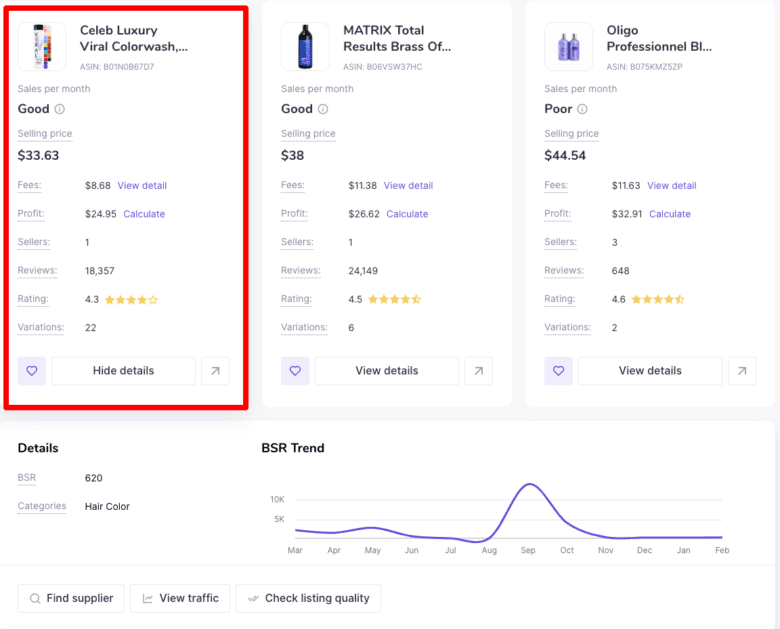Favorite the Oligo Professionnel product
This screenshot has width=780, height=629.
[558, 371]
